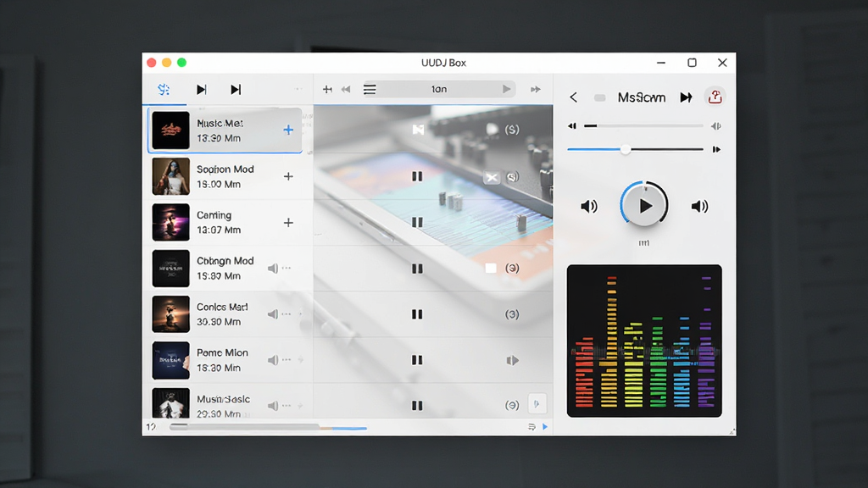Click the blue plus on the 'Music Me:' track
868x488 pixels.
288,130
